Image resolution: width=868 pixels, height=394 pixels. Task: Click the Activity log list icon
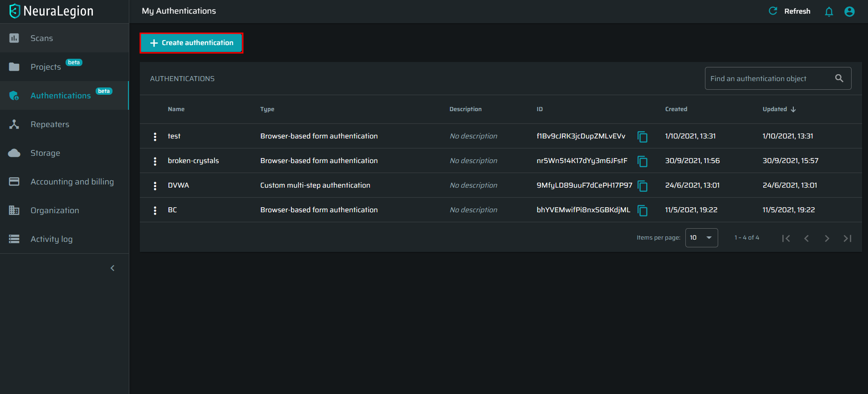click(x=14, y=239)
